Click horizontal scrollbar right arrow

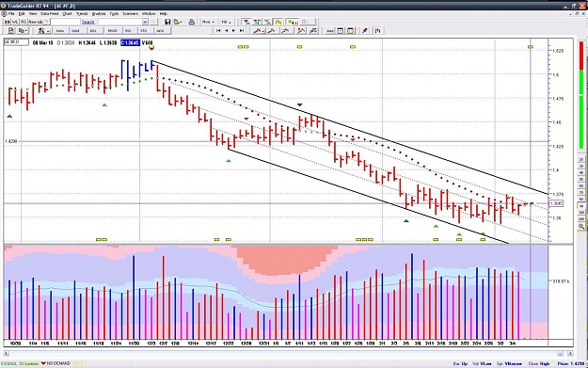[570, 353]
